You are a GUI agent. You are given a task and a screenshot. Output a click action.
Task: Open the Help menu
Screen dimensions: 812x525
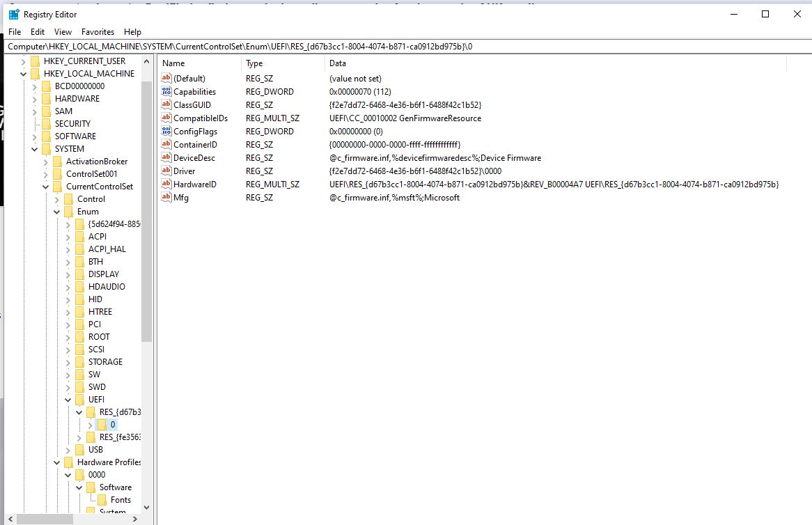132,32
